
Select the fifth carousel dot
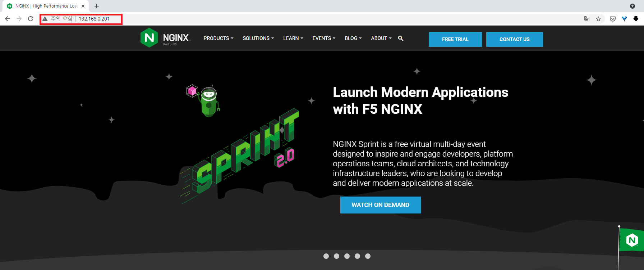368,256
